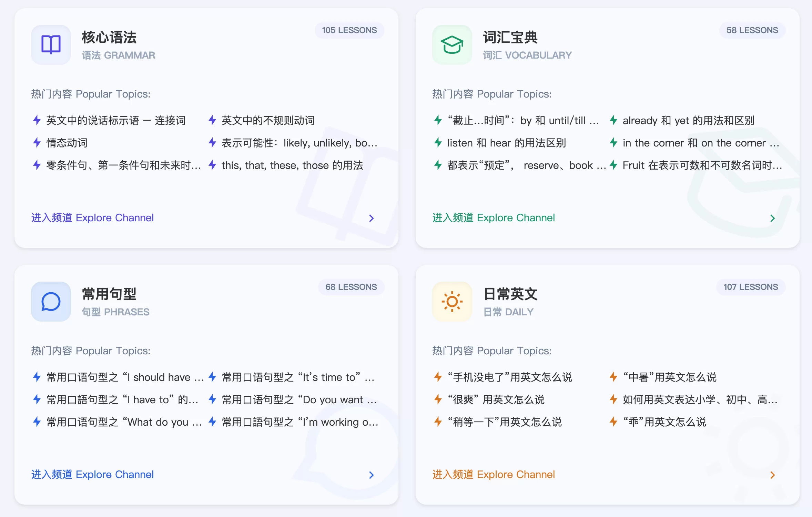Image resolution: width=812 pixels, height=517 pixels.
Task: Open the 日常英文 channel via its orange chevron
Action: (772, 475)
